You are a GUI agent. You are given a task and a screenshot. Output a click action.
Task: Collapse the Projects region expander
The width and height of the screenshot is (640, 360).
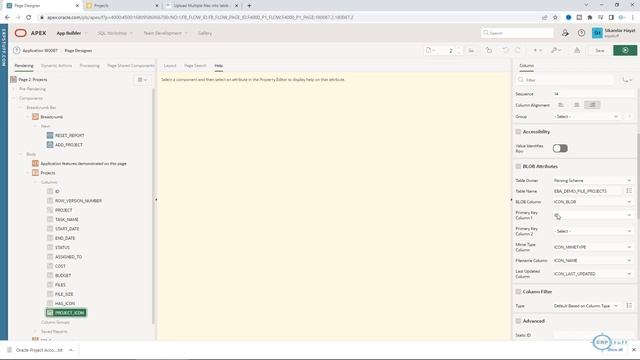pyautogui.click(x=28, y=173)
